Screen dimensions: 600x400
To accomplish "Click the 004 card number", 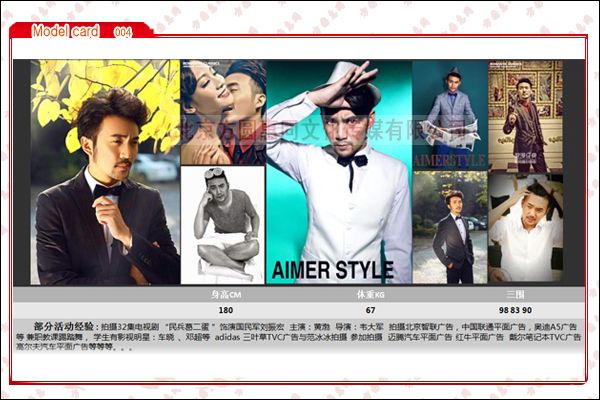I will pyautogui.click(x=123, y=32).
